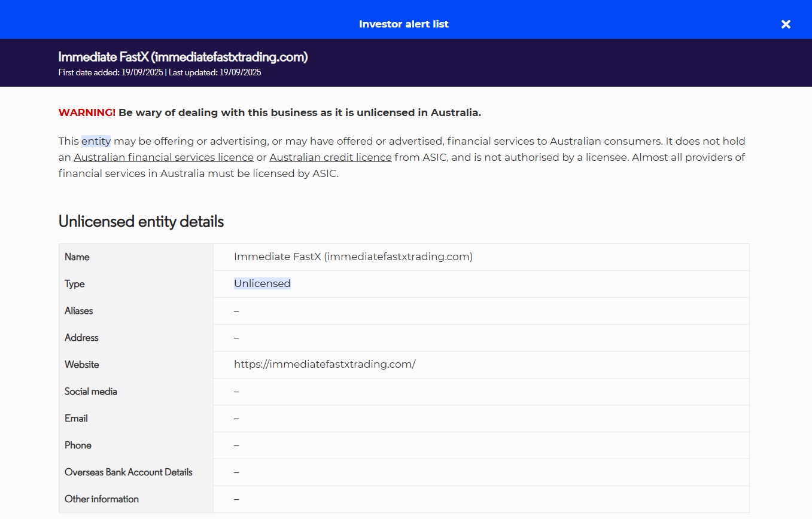
Task: Click the Other information row label
Action: 101,499
